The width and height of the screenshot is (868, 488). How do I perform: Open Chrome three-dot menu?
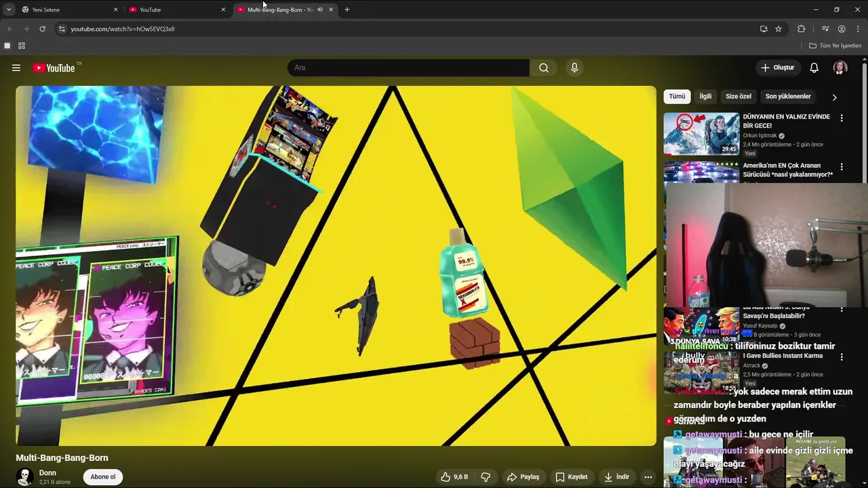tap(859, 29)
